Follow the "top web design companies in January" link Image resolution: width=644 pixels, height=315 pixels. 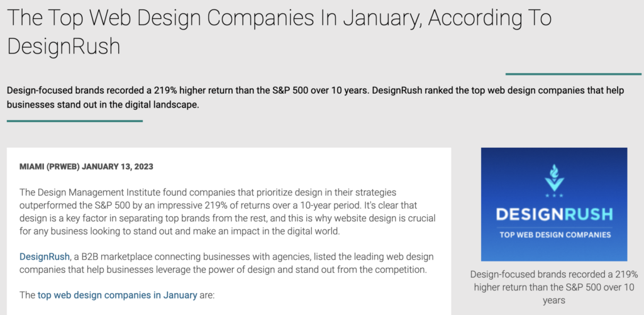(118, 295)
